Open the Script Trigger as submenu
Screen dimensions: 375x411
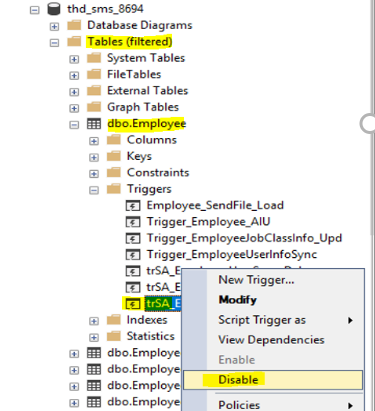[x=273, y=320]
